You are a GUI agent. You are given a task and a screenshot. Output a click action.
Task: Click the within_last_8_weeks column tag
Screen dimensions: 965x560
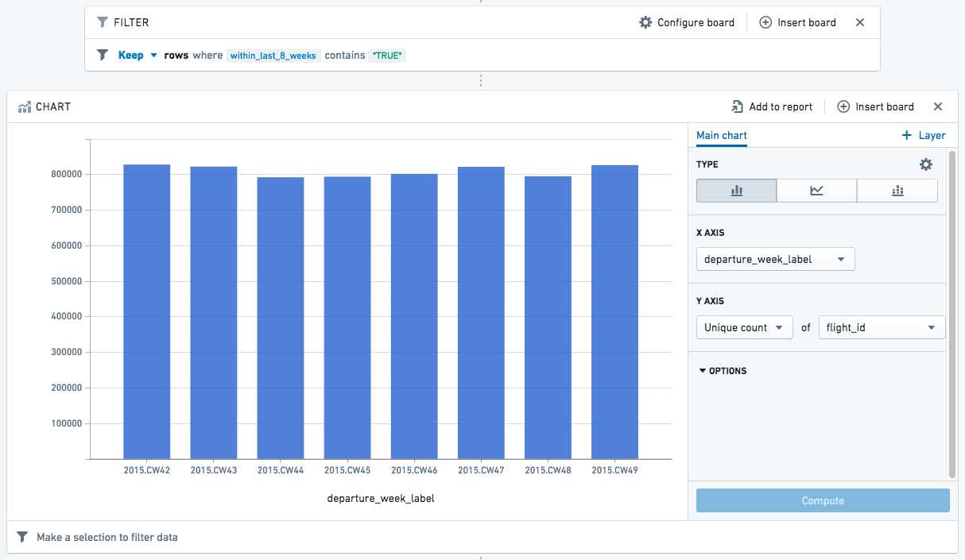pyautogui.click(x=273, y=56)
